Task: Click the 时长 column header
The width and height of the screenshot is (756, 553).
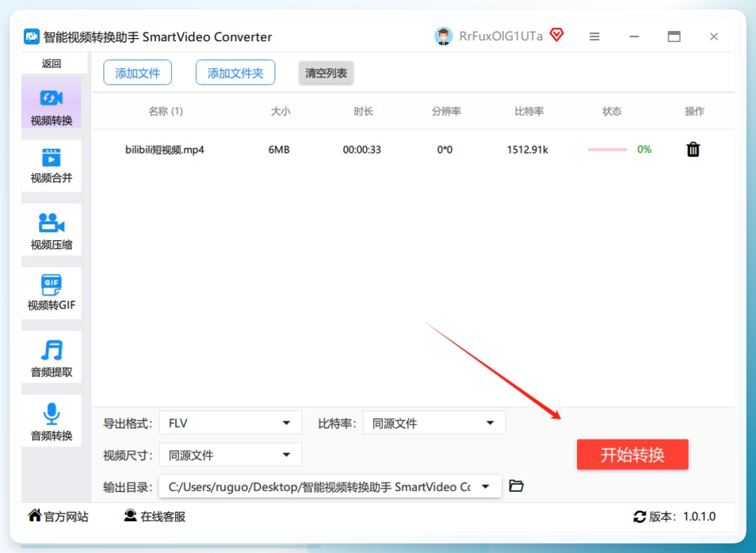Action: (x=363, y=112)
